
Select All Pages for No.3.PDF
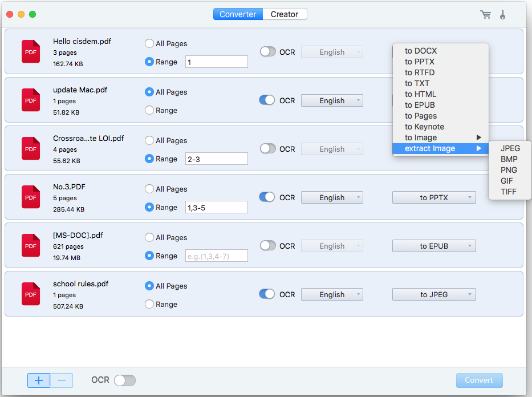click(x=149, y=189)
